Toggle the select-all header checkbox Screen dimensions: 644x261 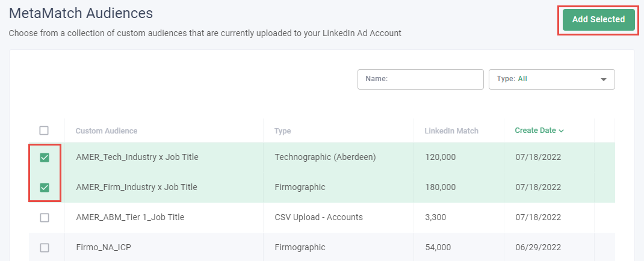pyautogui.click(x=44, y=130)
